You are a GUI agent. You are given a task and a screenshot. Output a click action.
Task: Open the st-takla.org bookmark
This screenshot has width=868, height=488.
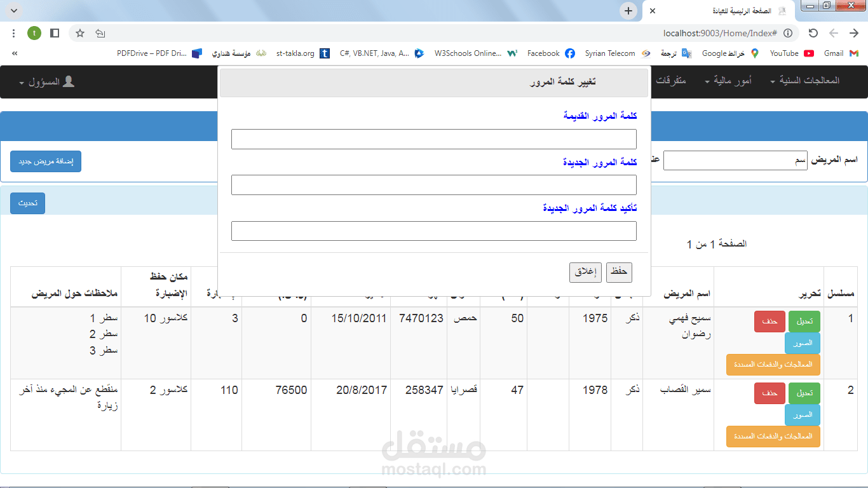[303, 53]
